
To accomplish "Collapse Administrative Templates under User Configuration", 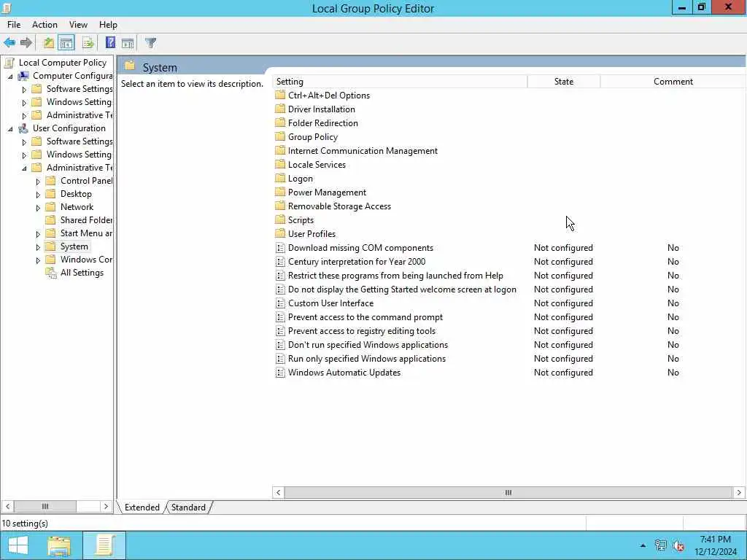I will 24,168.
